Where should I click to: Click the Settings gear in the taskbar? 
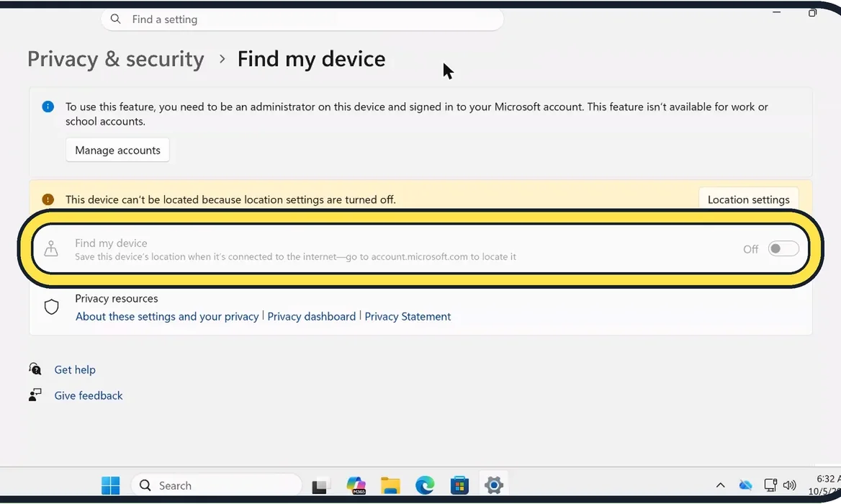(494, 485)
